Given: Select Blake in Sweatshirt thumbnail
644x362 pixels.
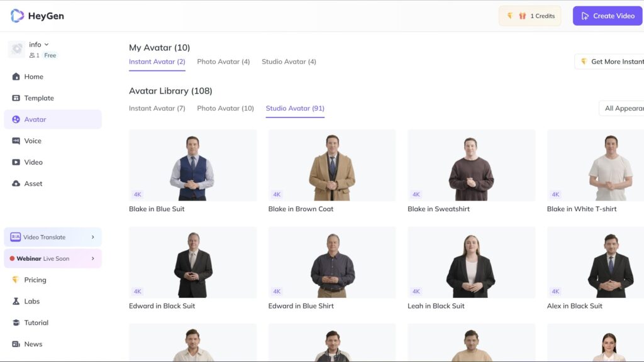Looking at the screenshot, I should (471, 165).
